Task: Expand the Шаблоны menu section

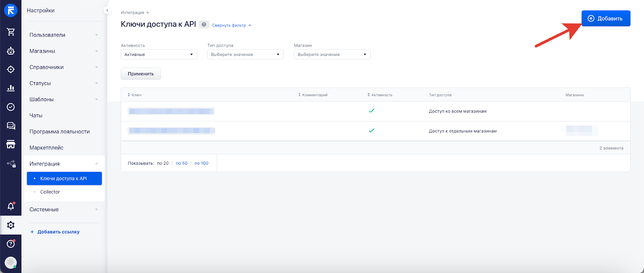Action: point(64,99)
